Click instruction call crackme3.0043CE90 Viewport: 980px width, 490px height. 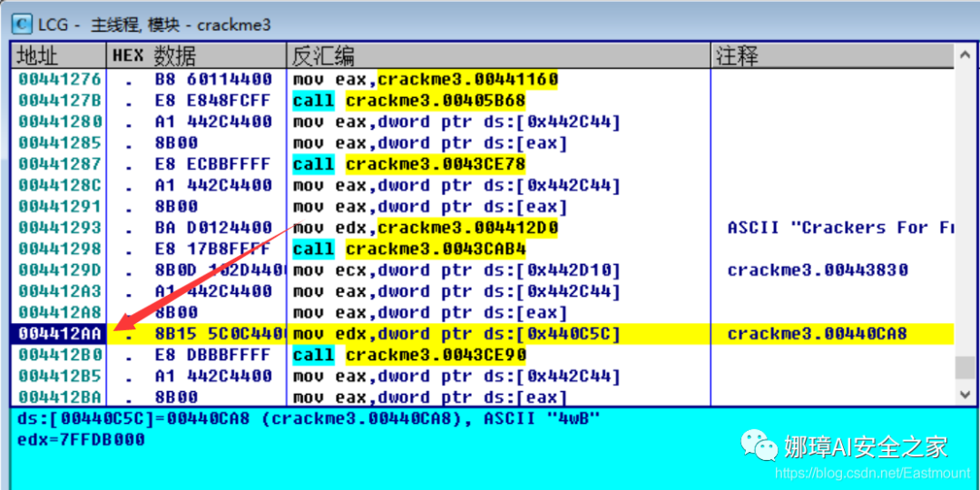tap(409, 355)
